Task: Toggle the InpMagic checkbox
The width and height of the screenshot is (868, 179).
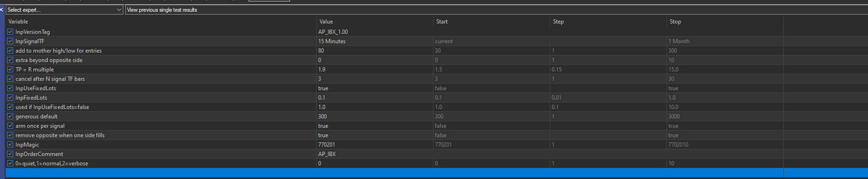Action: [10, 145]
